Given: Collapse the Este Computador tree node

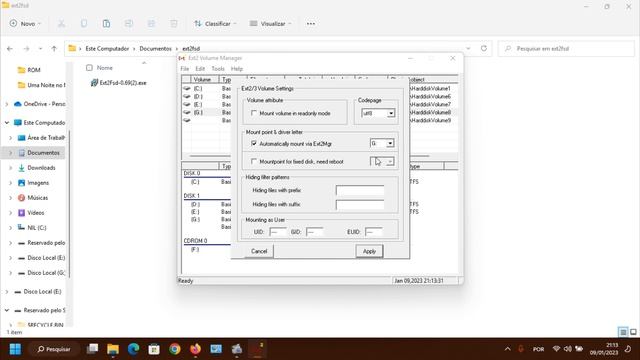Looking at the screenshot, I should click(7, 122).
